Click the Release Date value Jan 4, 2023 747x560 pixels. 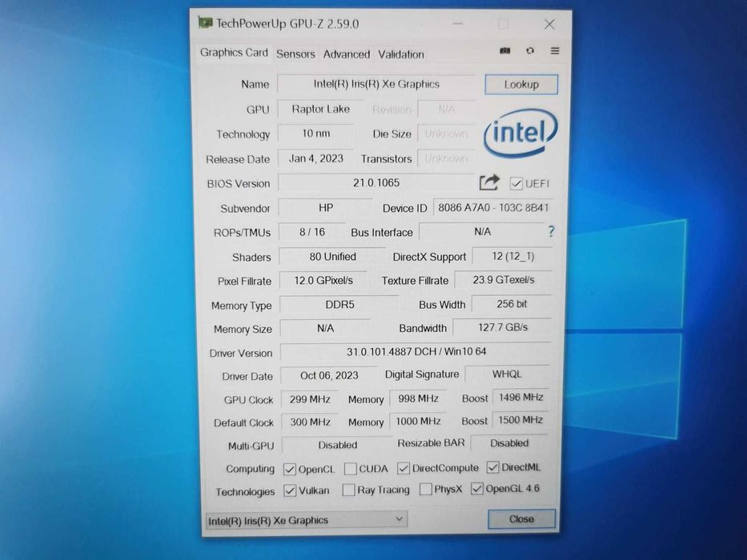(316, 158)
